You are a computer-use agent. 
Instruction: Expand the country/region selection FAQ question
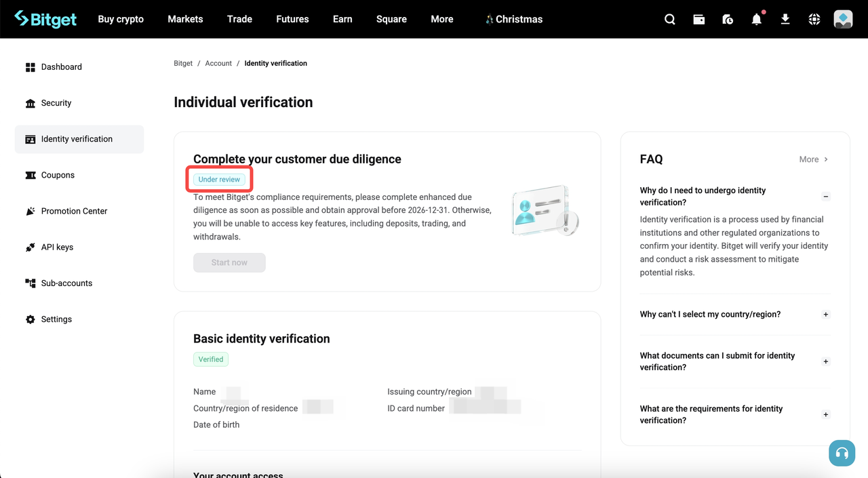[825, 315]
